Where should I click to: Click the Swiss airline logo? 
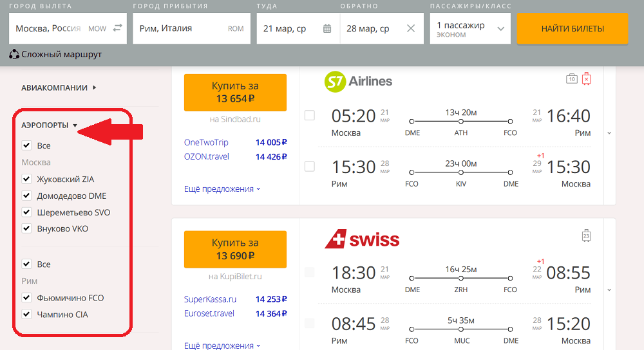tap(362, 239)
